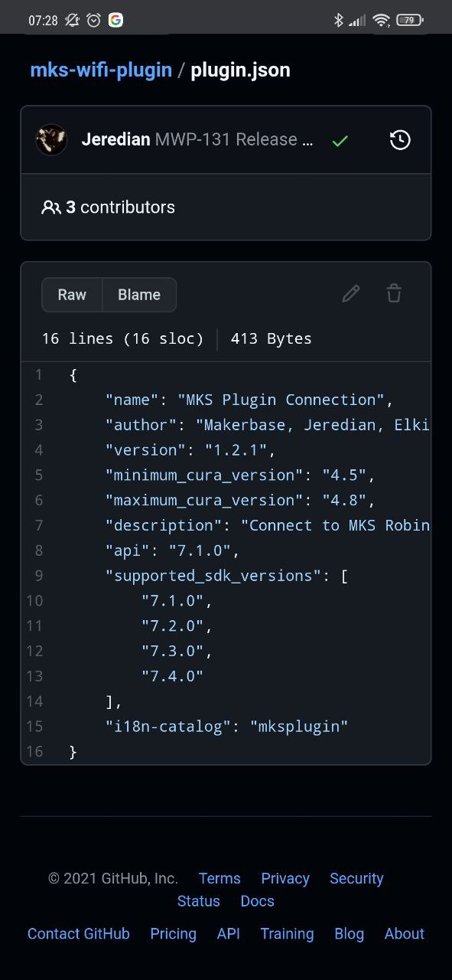Tap the trash delete file icon
Viewport: 452px width, 980px height.
(x=394, y=293)
